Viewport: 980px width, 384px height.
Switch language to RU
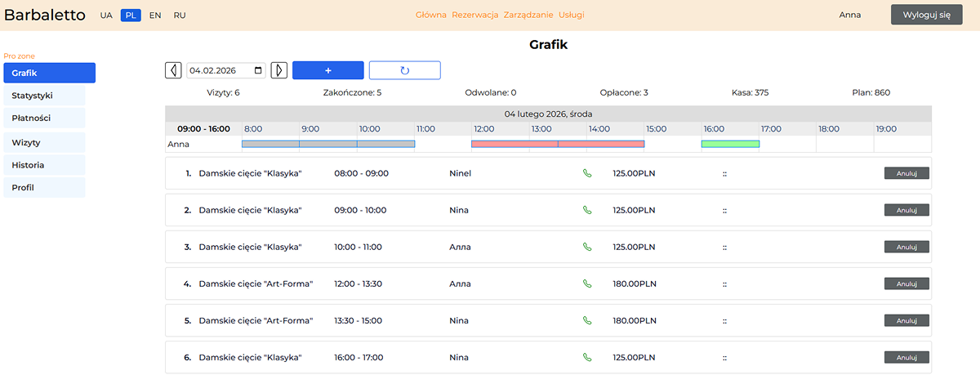point(180,16)
